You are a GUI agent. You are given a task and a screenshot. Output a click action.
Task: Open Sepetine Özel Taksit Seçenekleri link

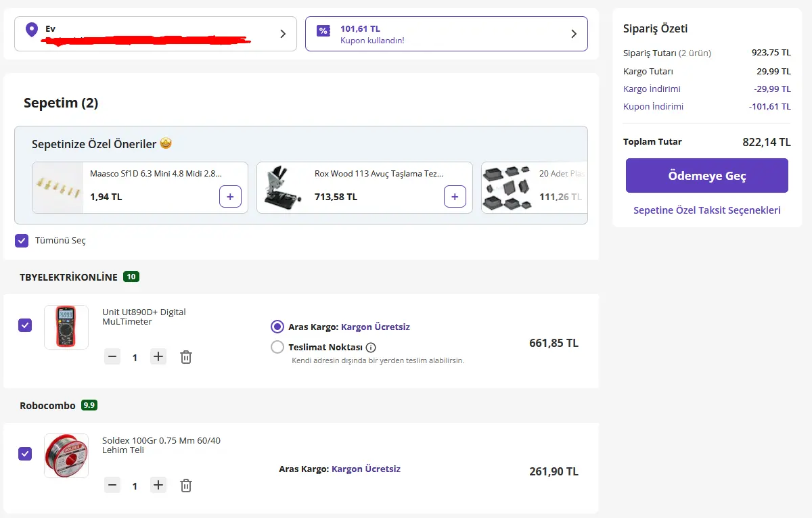(707, 210)
